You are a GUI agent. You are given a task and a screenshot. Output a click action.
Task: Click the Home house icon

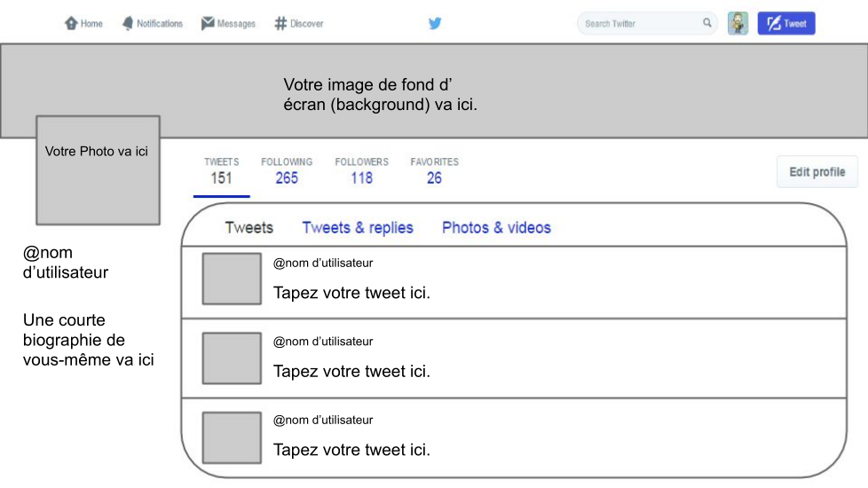tap(72, 24)
